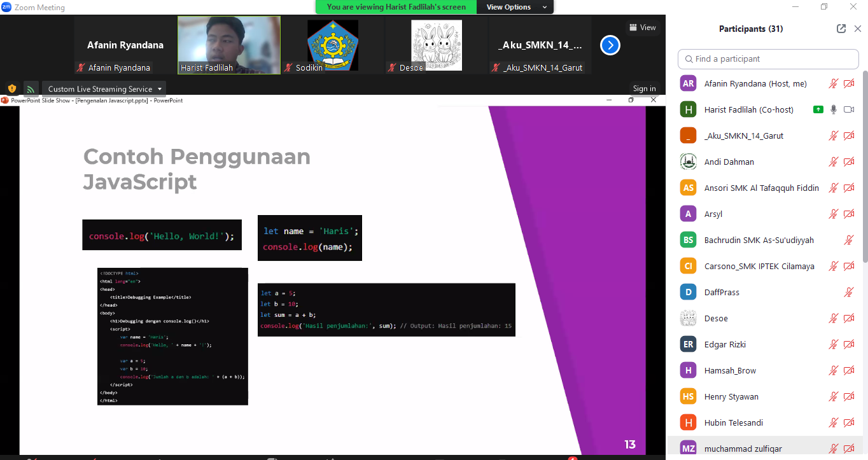Screen dimensions: 868x460
Task: Click the View layout button
Action: pos(642,27)
